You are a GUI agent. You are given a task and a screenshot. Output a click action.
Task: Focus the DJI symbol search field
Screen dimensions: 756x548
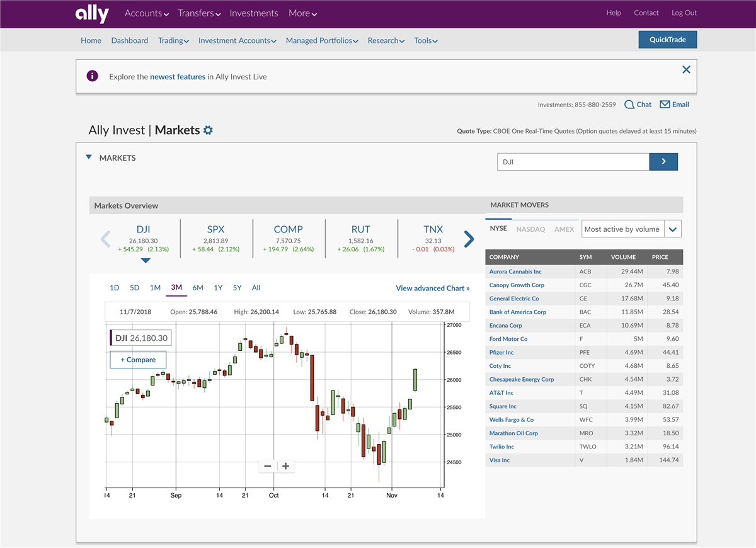(573, 162)
